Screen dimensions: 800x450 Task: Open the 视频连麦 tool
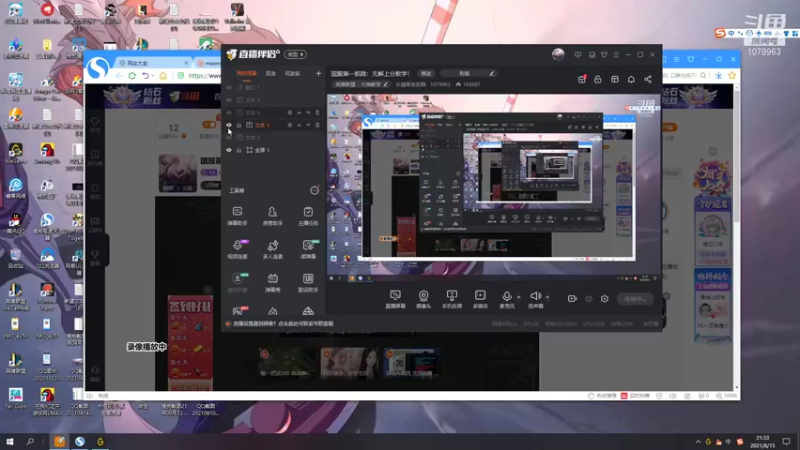coord(237,249)
